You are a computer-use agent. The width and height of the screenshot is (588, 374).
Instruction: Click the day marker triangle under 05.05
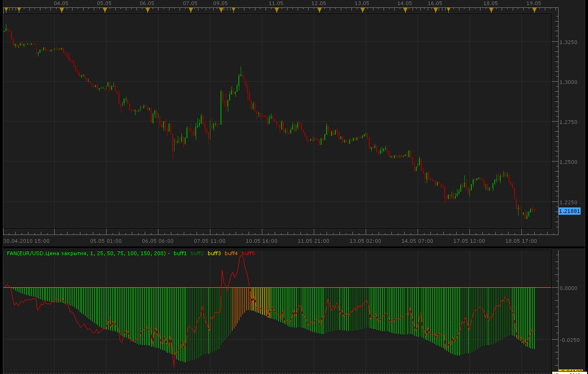tap(105, 10)
